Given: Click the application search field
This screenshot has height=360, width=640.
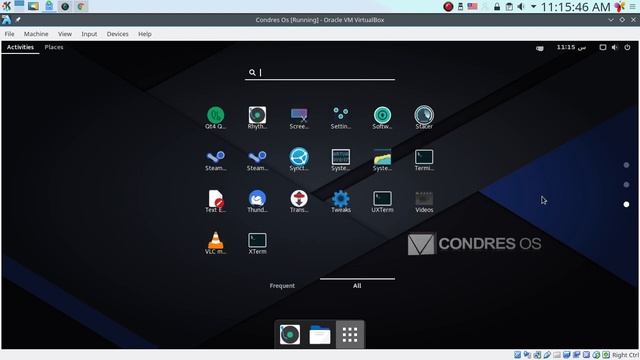Looking at the screenshot, I should tap(320, 73).
